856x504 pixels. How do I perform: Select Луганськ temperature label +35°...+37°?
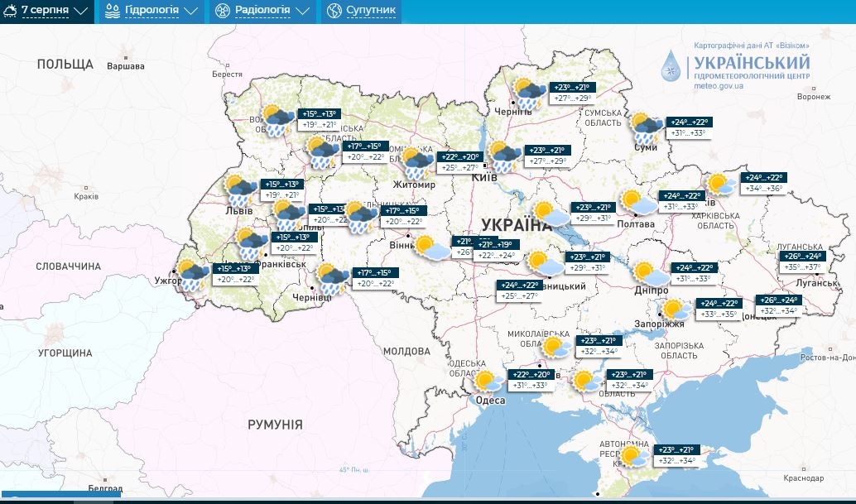click(x=802, y=266)
